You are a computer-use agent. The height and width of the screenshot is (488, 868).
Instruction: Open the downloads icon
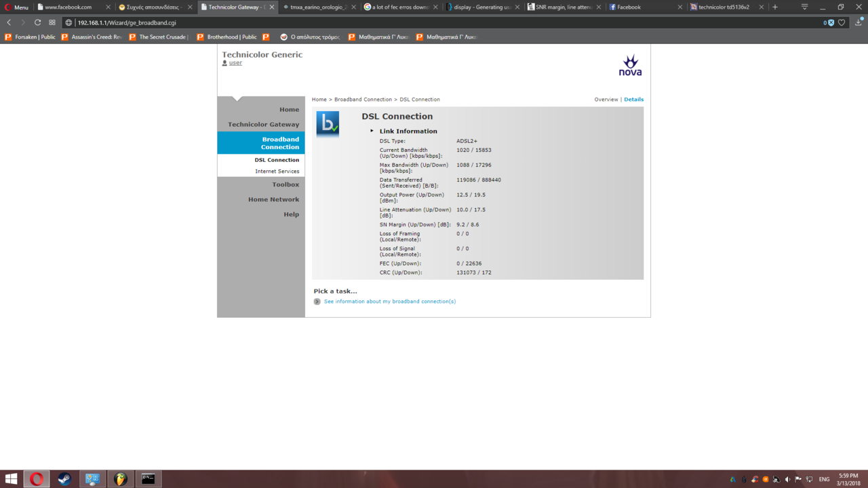pyautogui.click(x=858, y=22)
